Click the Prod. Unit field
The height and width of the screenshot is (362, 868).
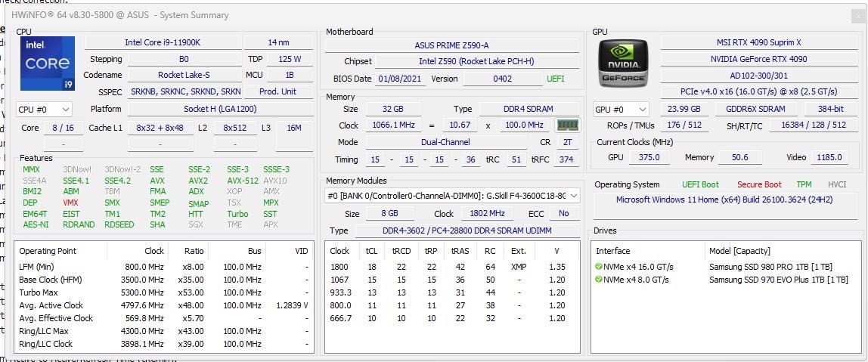(x=278, y=91)
